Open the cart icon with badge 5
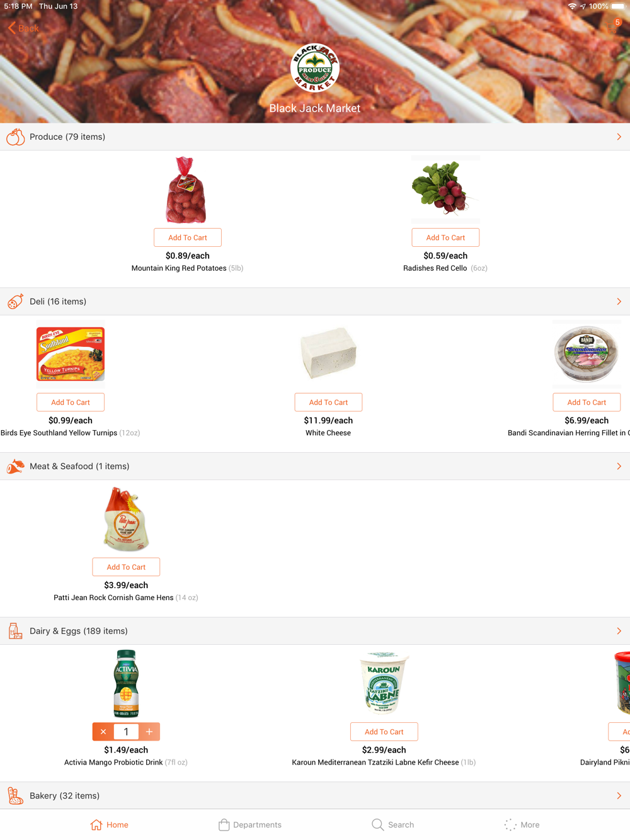Image resolution: width=630 pixels, height=840 pixels. point(614,27)
